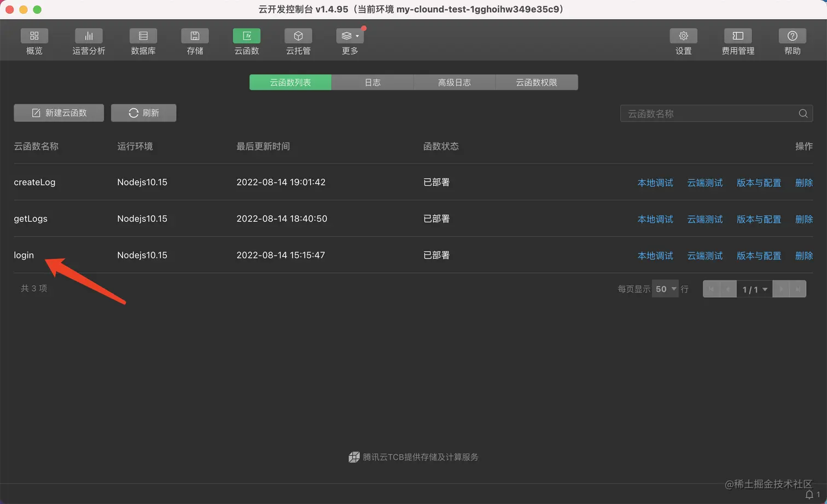Screen dimensions: 827x504
Task: Select the login function name
Action: (24, 255)
